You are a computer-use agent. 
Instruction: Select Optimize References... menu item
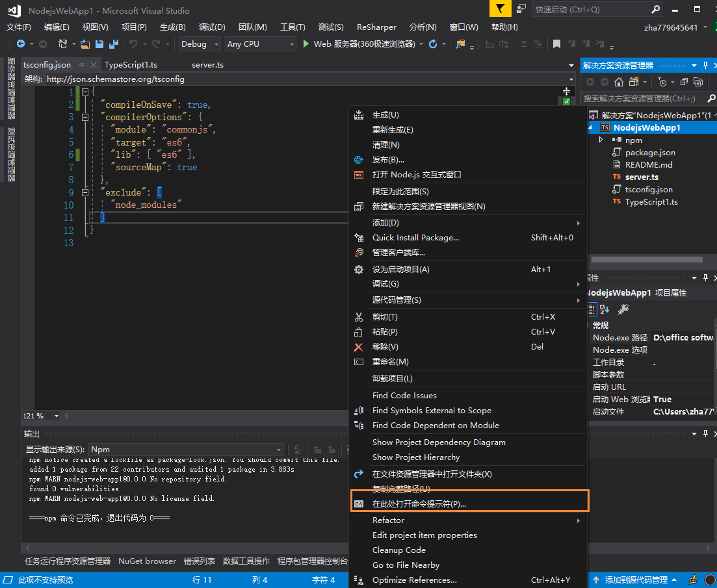point(468,580)
